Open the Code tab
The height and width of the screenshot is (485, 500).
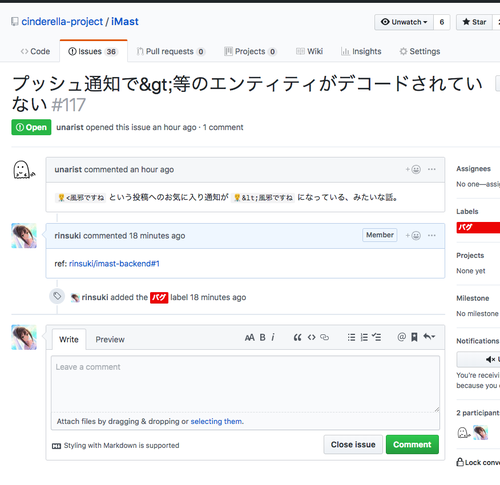[x=35, y=51]
